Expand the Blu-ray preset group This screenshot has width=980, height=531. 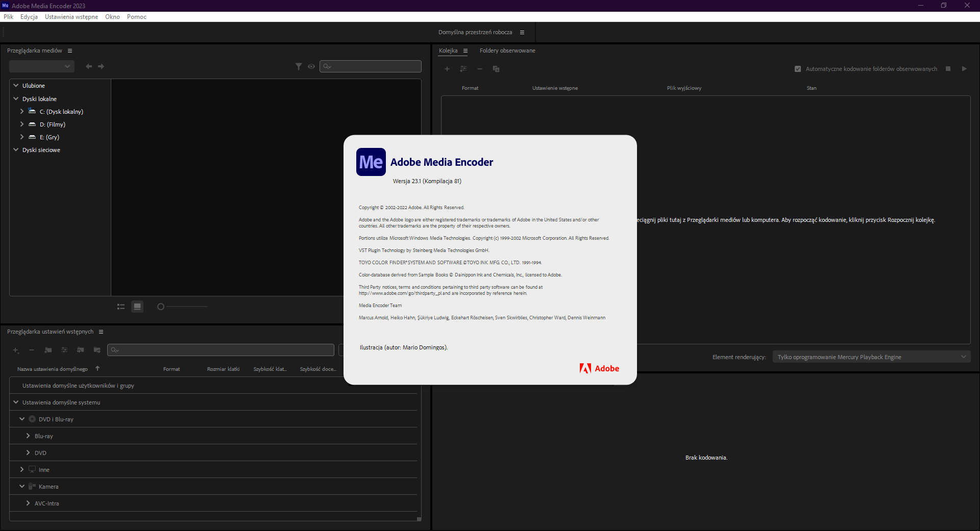(28, 436)
